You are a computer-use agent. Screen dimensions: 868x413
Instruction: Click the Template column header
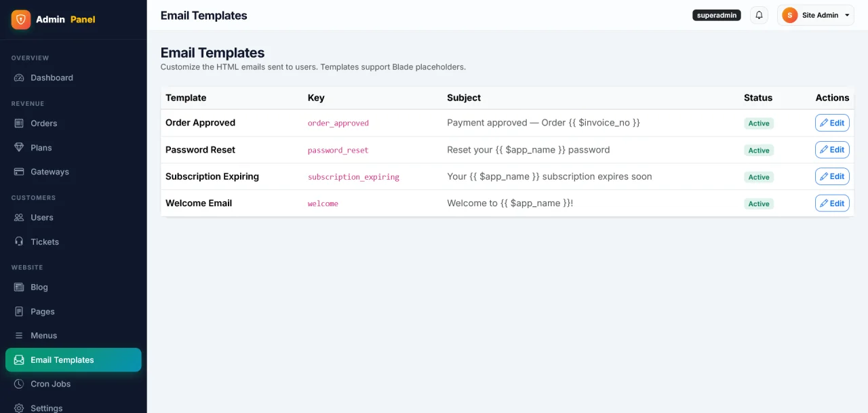click(x=186, y=98)
